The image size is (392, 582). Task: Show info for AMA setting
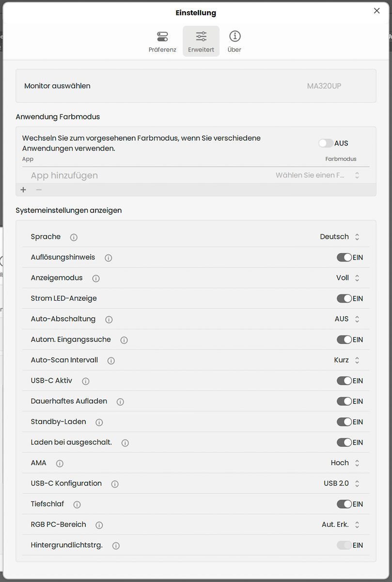coord(60,464)
